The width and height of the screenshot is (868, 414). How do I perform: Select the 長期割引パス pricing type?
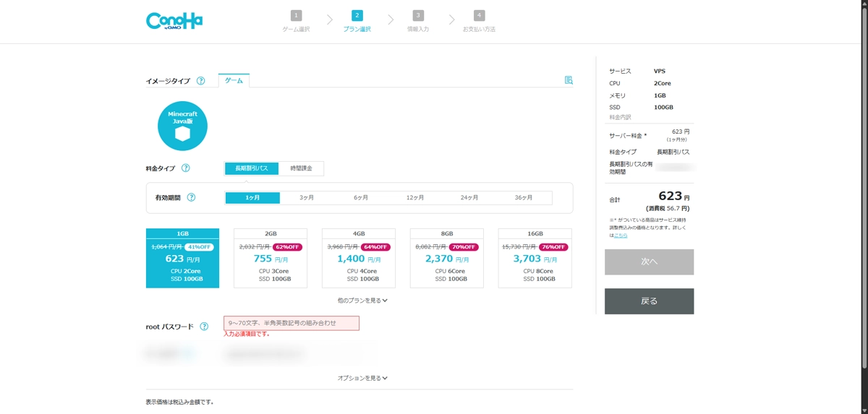tap(252, 168)
